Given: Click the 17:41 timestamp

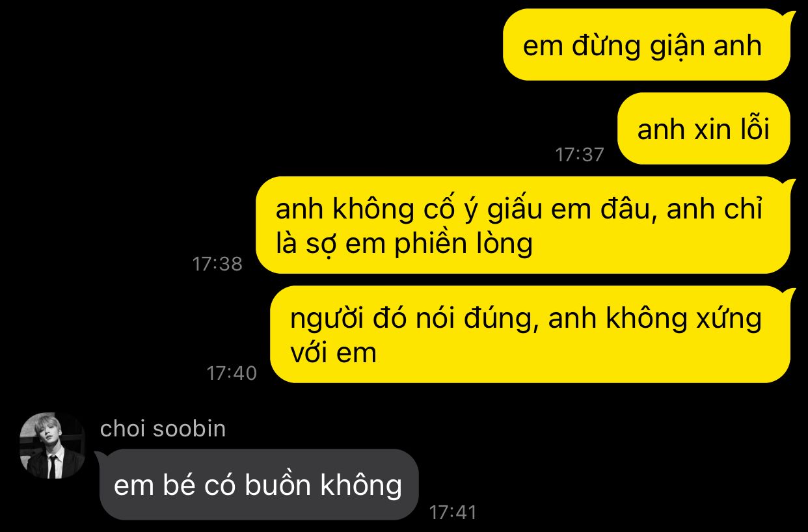Looking at the screenshot, I should [453, 512].
